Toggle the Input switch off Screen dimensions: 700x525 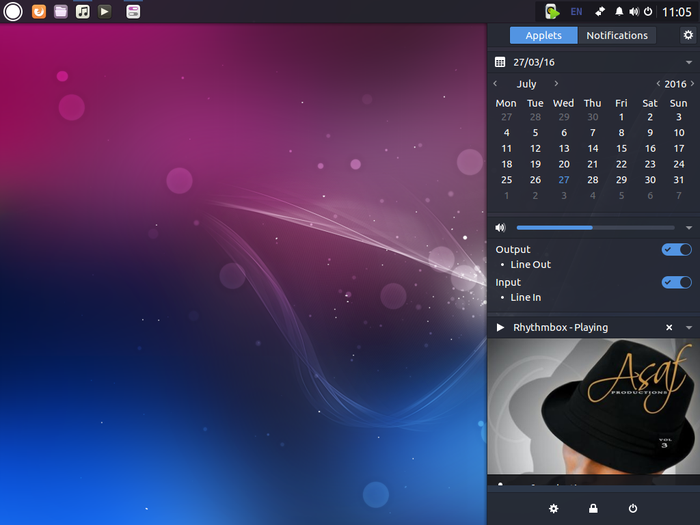click(x=677, y=282)
